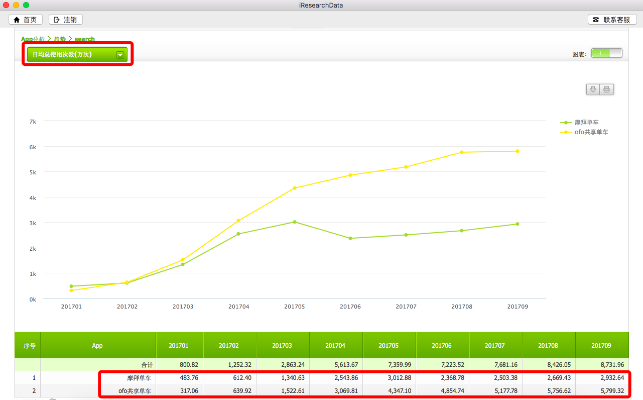Click the 法律 button in toolbar
Image resolution: width=643 pixels, height=400 pixels.
point(65,19)
